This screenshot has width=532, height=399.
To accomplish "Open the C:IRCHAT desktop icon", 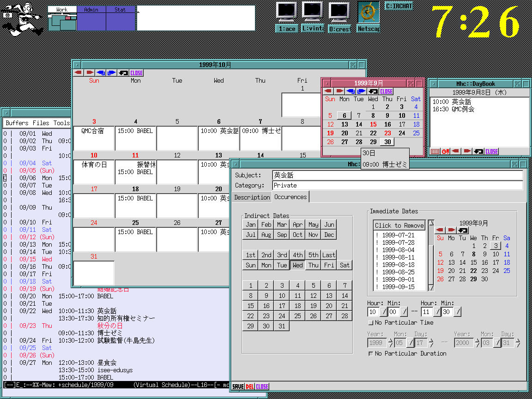I will pos(399,6).
